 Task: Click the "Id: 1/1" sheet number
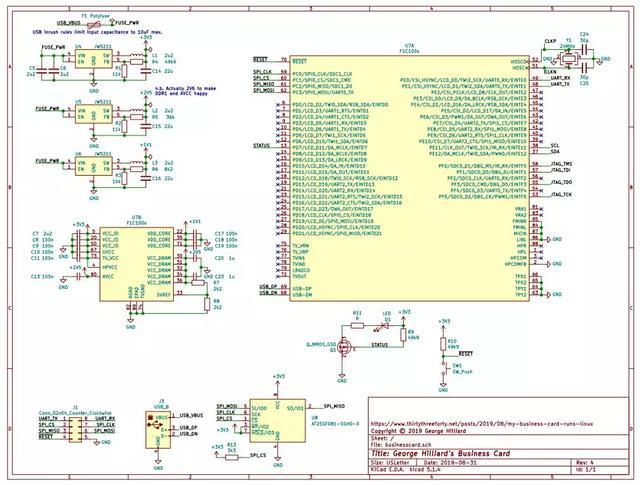pos(585,469)
